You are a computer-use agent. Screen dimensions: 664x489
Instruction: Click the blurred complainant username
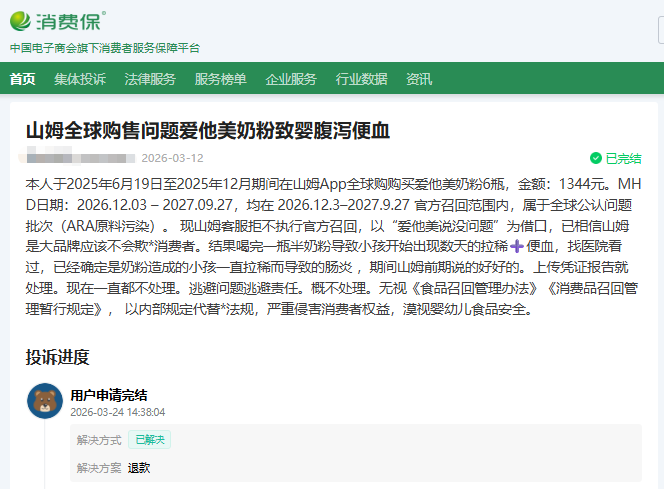(79, 158)
